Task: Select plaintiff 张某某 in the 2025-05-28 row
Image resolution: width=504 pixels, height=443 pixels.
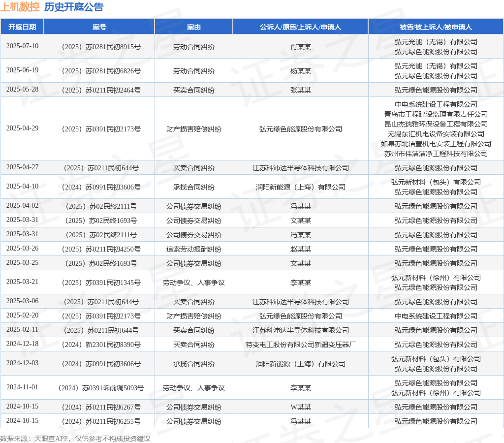Action: pos(301,91)
